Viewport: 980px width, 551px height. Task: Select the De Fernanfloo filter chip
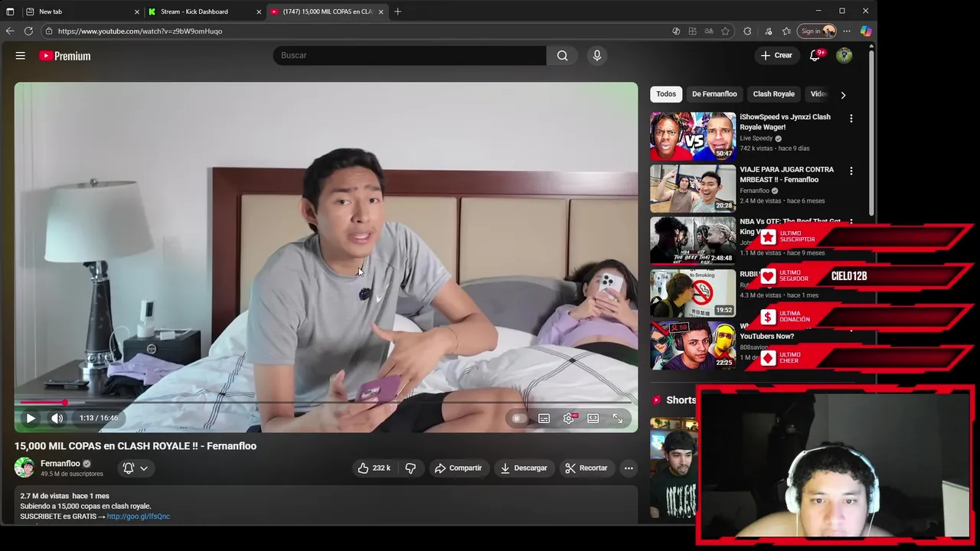714,94
